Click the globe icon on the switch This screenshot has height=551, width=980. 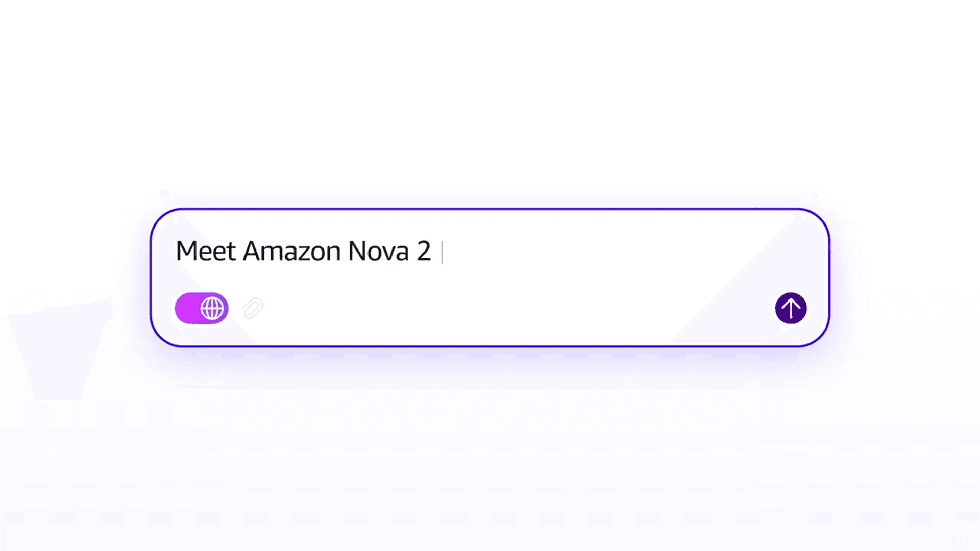[x=212, y=308]
